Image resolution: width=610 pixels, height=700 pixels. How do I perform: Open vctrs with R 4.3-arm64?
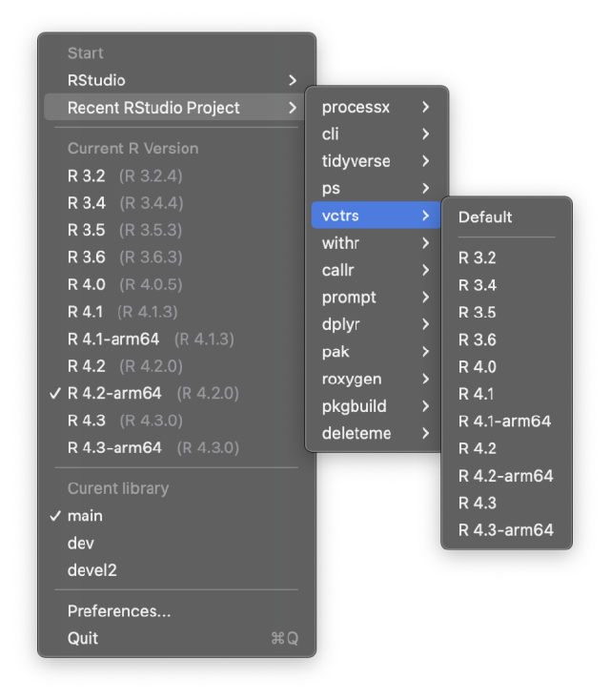click(505, 529)
